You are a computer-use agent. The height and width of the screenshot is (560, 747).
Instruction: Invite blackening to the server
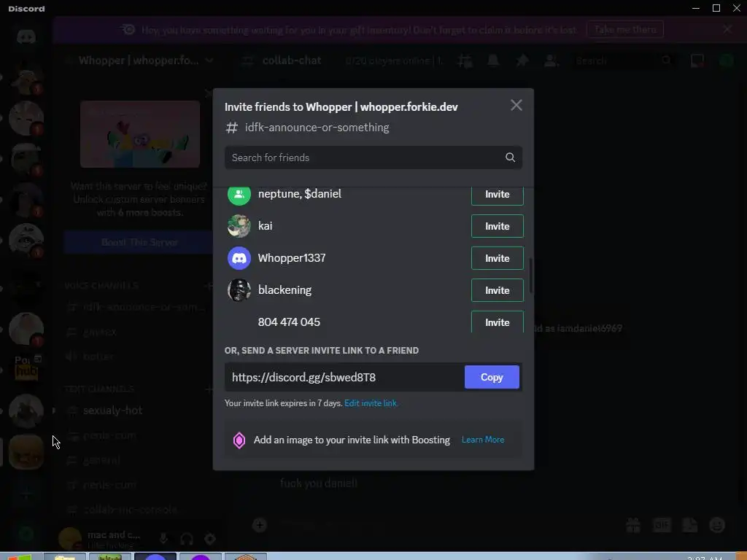pos(497,290)
